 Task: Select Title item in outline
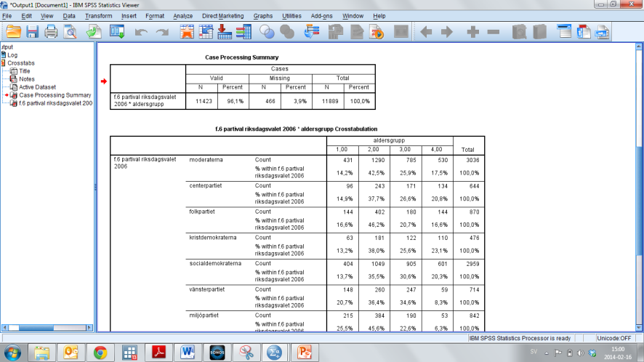point(25,71)
